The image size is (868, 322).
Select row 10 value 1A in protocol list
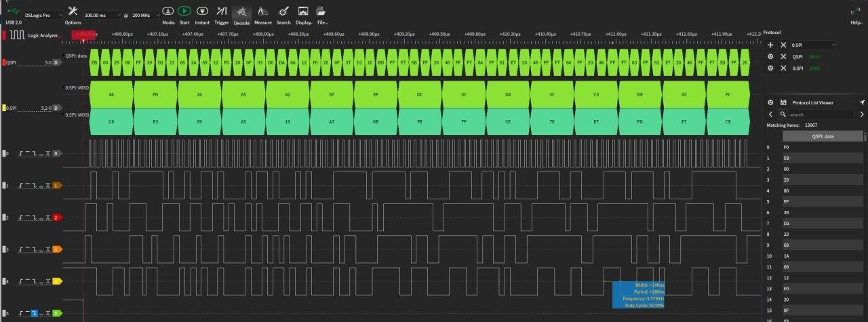pyautogui.click(x=823, y=256)
